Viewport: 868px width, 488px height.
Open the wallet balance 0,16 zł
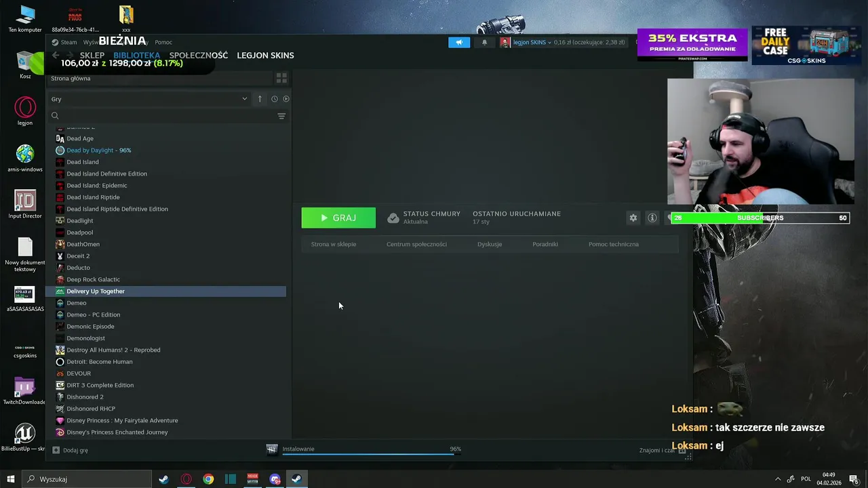(589, 42)
